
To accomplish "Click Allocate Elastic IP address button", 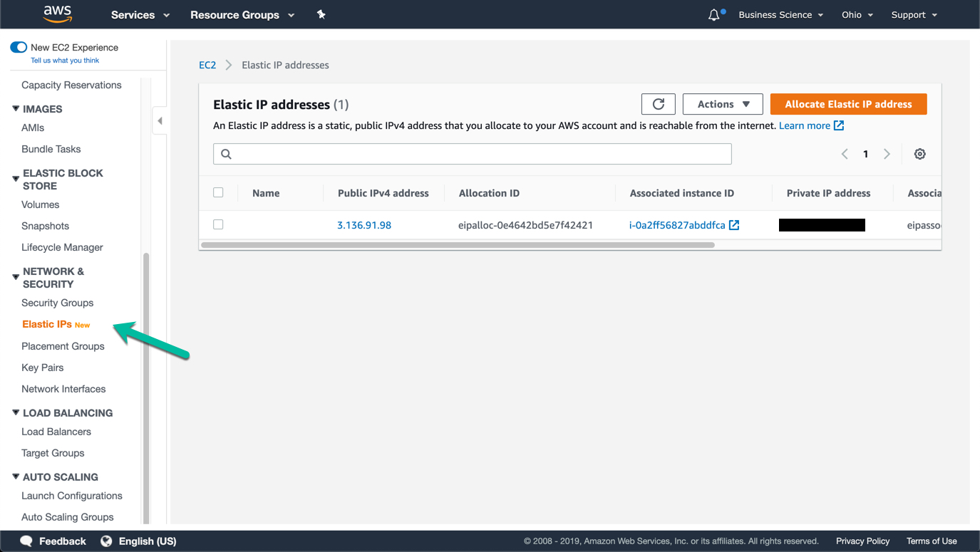I will 849,104.
